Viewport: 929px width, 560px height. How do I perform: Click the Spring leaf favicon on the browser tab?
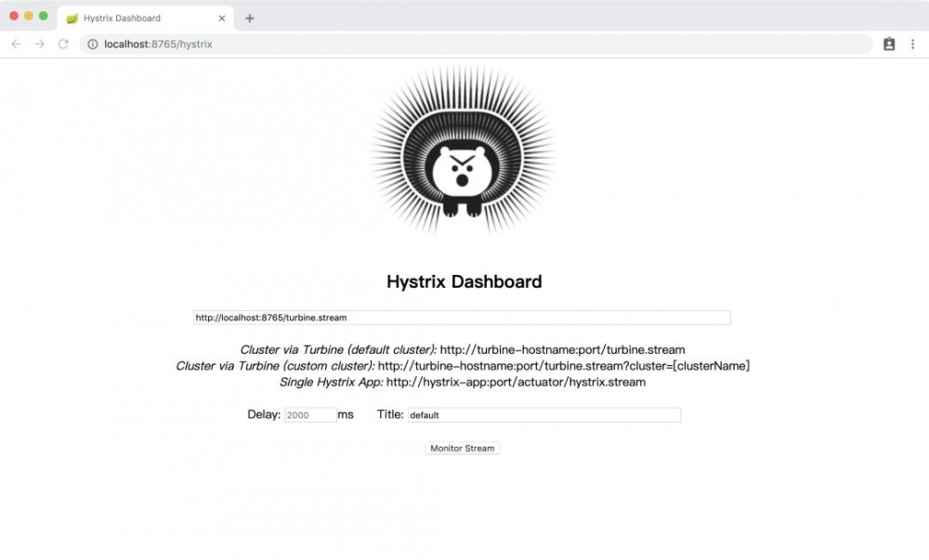coord(69,17)
